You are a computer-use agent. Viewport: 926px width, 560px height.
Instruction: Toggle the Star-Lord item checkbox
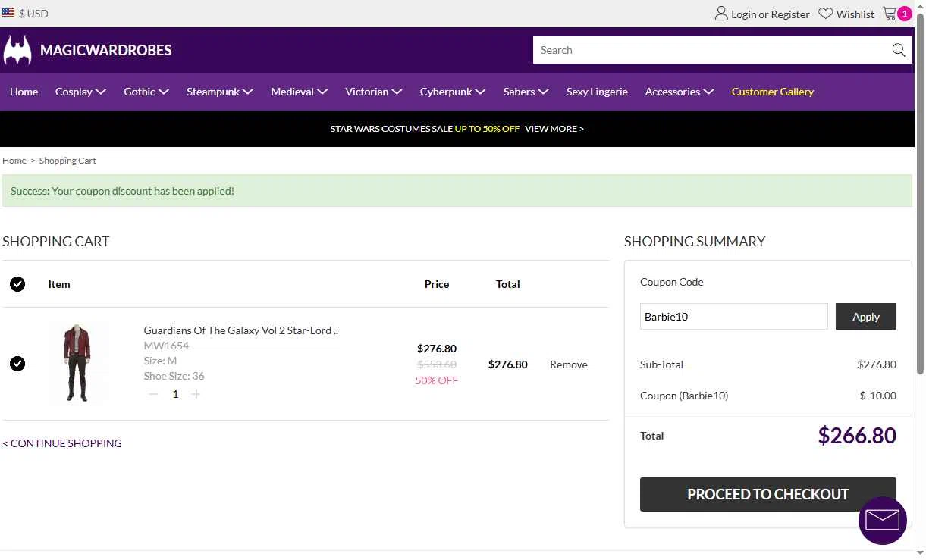[17, 364]
